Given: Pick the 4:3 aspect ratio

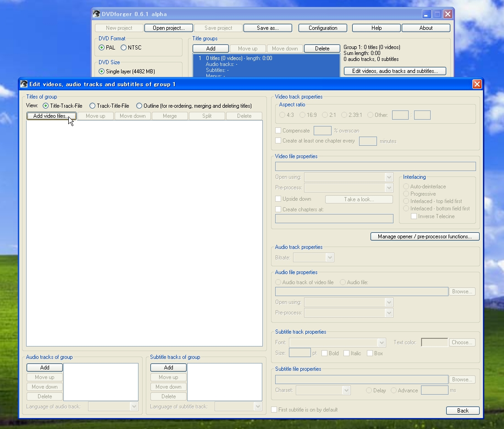Looking at the screenshot, I should tap(282, 115).
